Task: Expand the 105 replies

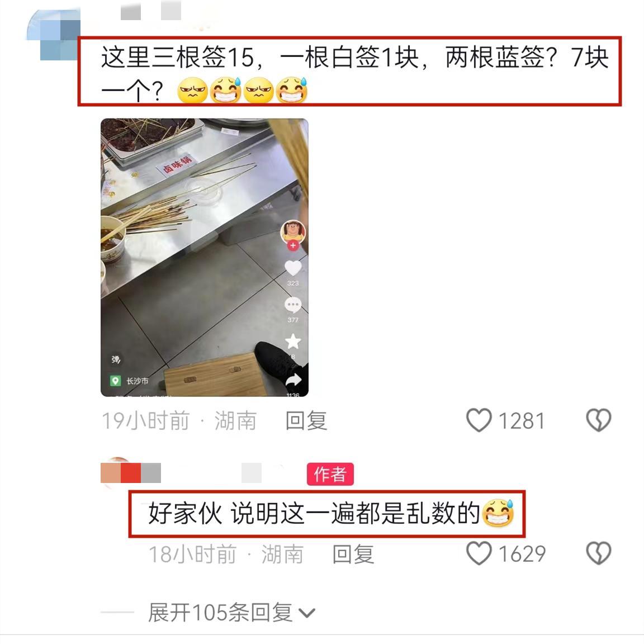Action: tap(231, 613)
